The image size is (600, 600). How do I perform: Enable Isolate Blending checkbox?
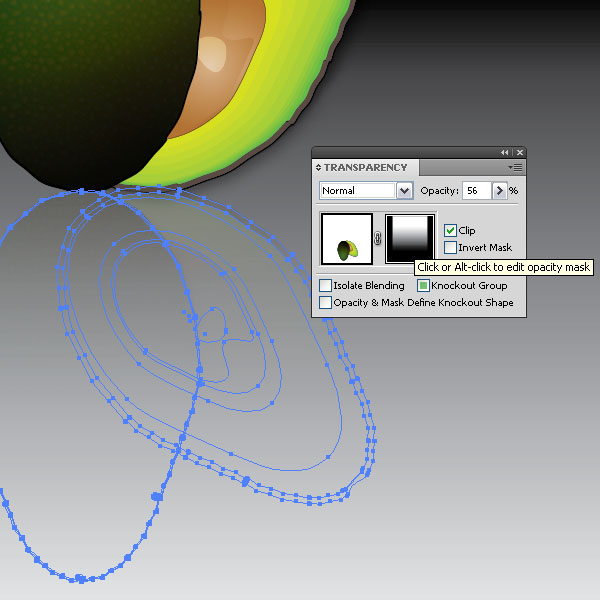(x=325, y=285)
